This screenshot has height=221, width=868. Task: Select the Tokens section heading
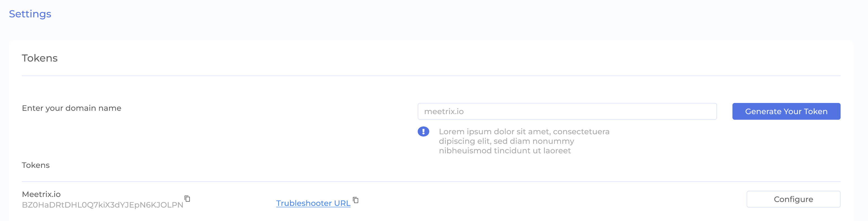[x=39, y=58]
